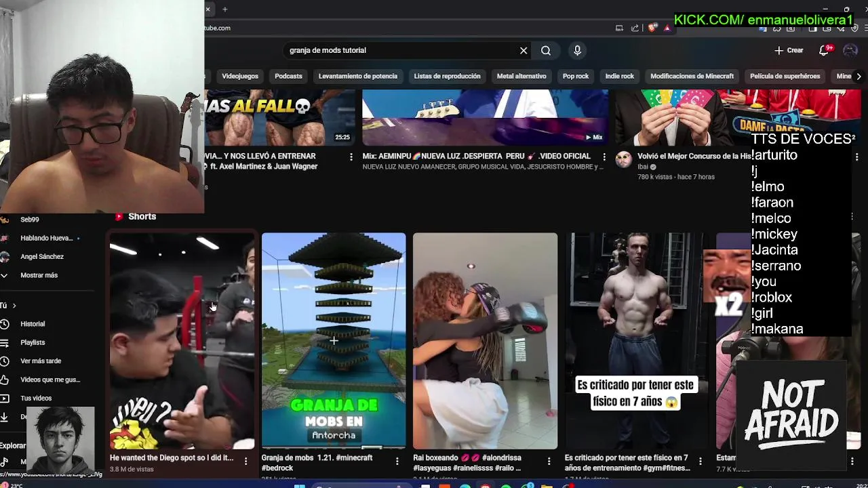The image size is (868, 488).
Task: Select the Pop rock chip
Action: tap(576, 76)
